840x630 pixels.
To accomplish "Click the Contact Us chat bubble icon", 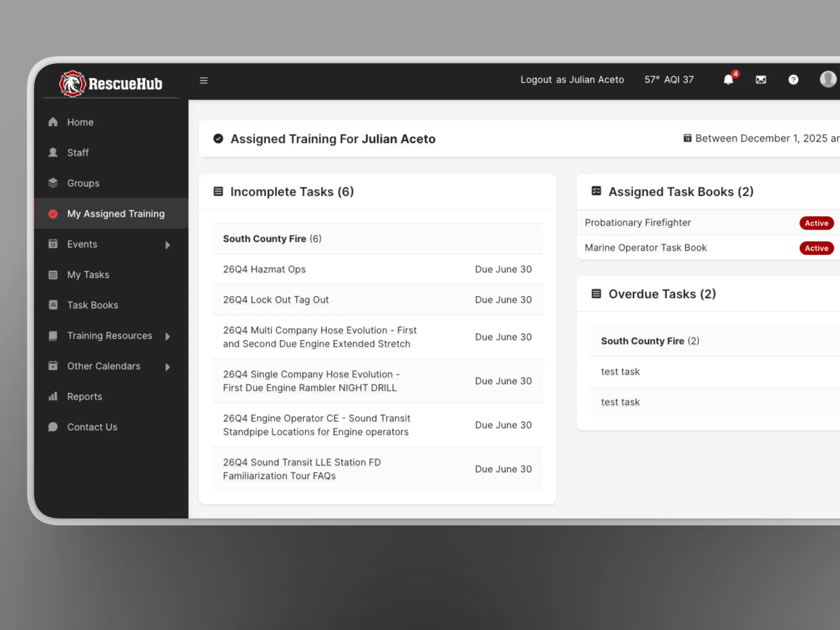I will coord(53,427).
